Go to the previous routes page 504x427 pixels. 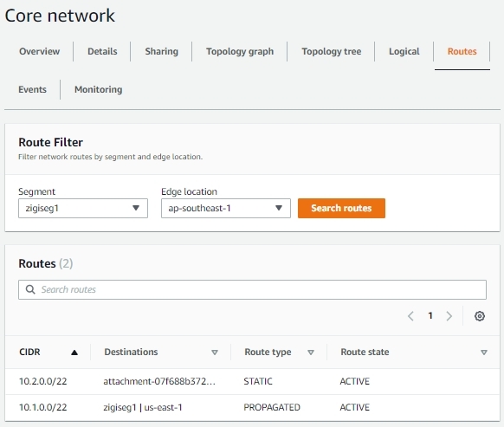click(410, 316)
